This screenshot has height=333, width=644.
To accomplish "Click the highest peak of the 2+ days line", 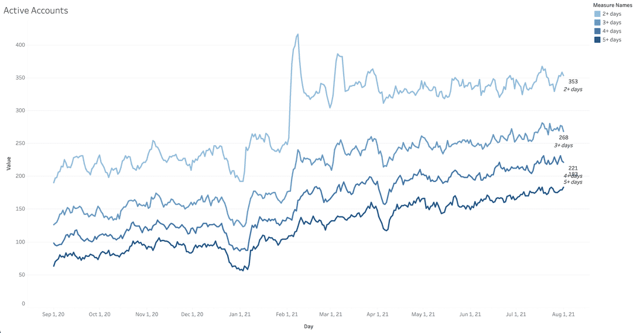I will [297, 34].
